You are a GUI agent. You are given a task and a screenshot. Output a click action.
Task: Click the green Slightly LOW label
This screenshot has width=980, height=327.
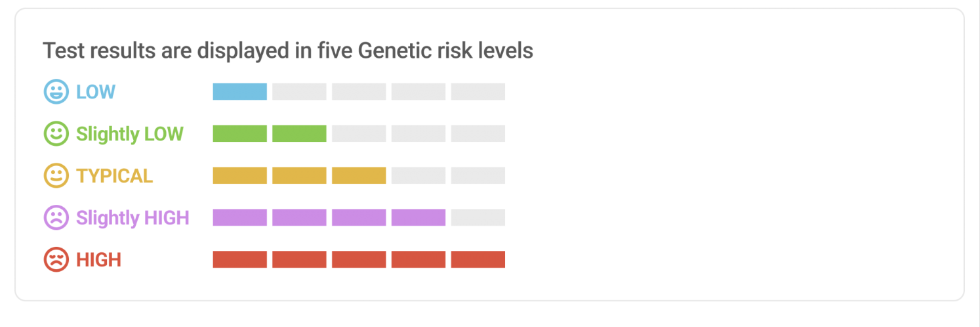[x=130, y=134]
